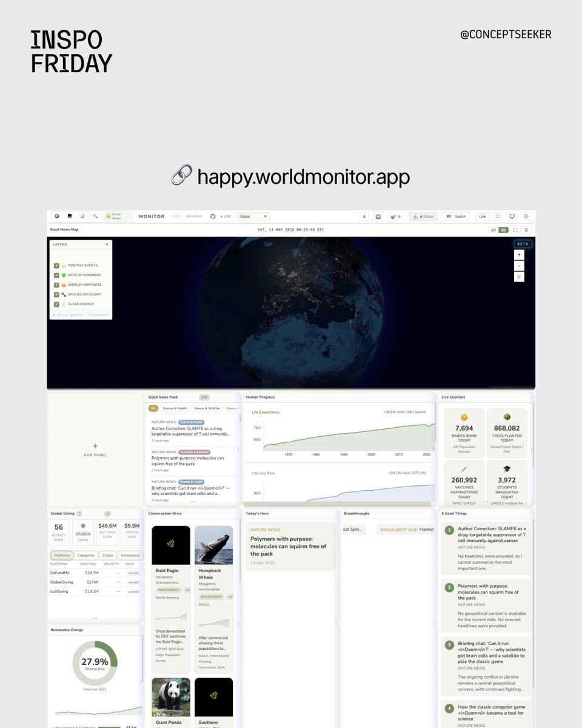The width and height of the screenshot is (582, 728).
Task: Select the Categories tab in Global Giving
Action: [x=86, y=555]
